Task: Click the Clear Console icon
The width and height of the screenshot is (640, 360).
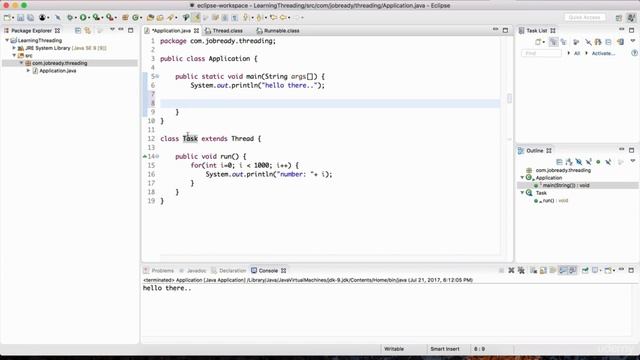Action: point(533,270)
